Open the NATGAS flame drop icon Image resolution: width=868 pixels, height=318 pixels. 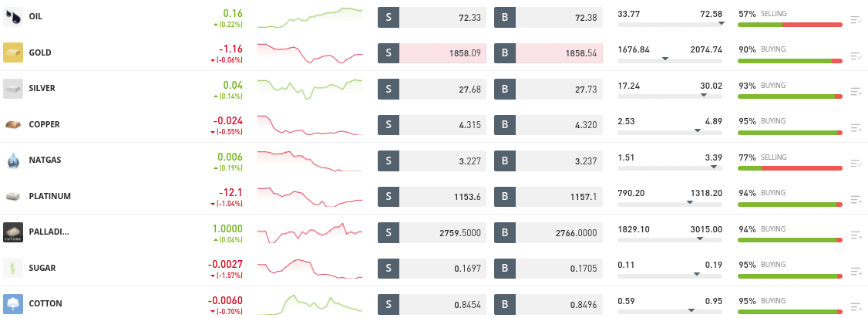pos(13,160)
